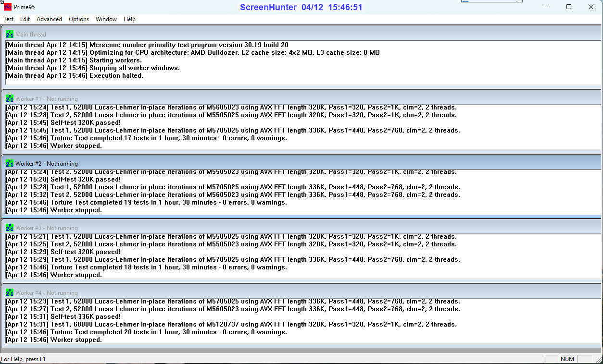This screenshot has height=364, width=603.
Task: Click Worker #4 'Self-test 336K passed!' line
Action: pos(63,317)
